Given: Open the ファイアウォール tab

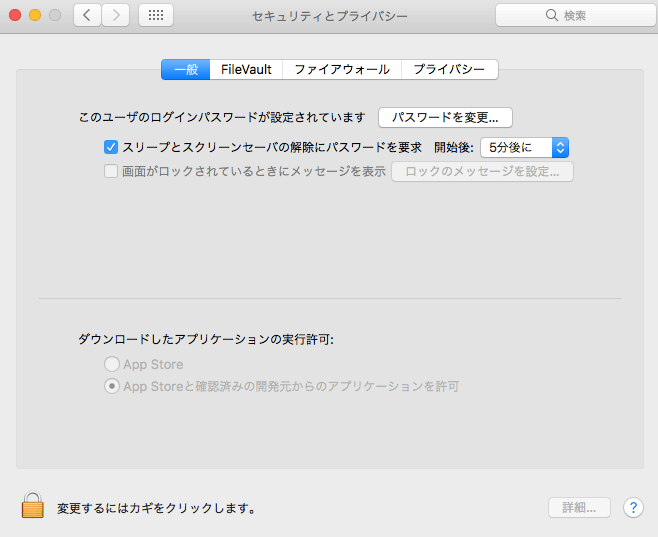Looking at the screenshot, I should click(x=342, y=69).
